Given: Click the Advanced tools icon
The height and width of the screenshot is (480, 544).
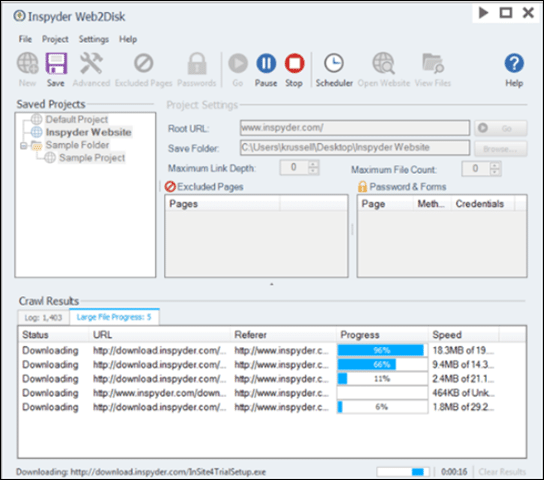Looking at the screenshot, I should coord(91,63).
